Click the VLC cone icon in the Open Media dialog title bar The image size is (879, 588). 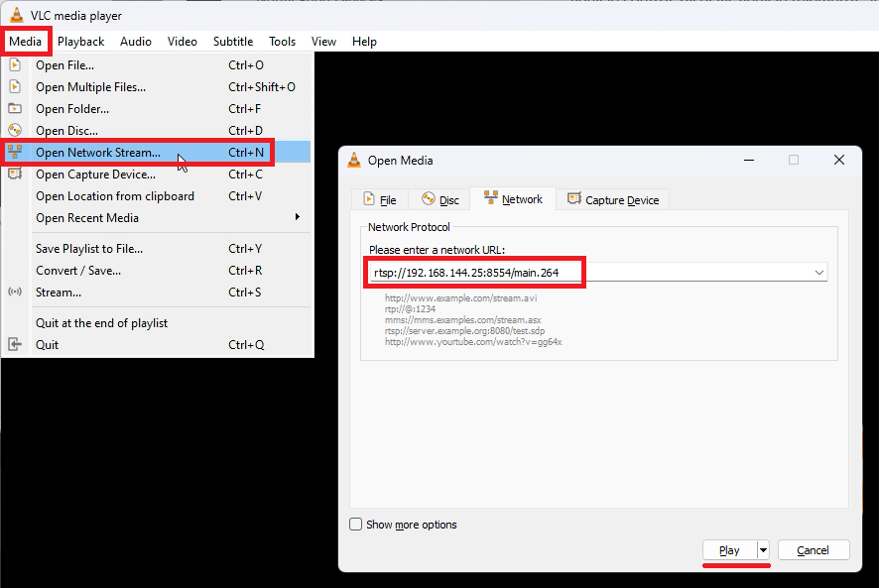pyautogui.click(x=354, y=161)
